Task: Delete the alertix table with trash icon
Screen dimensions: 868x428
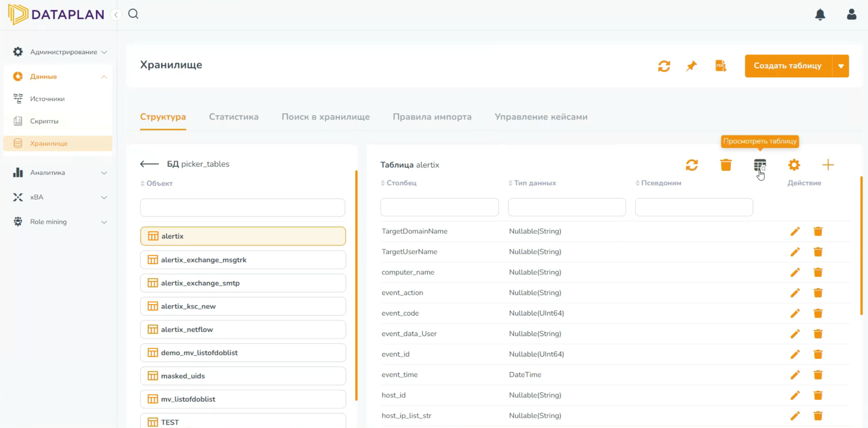Action: (x=726, y=165)
